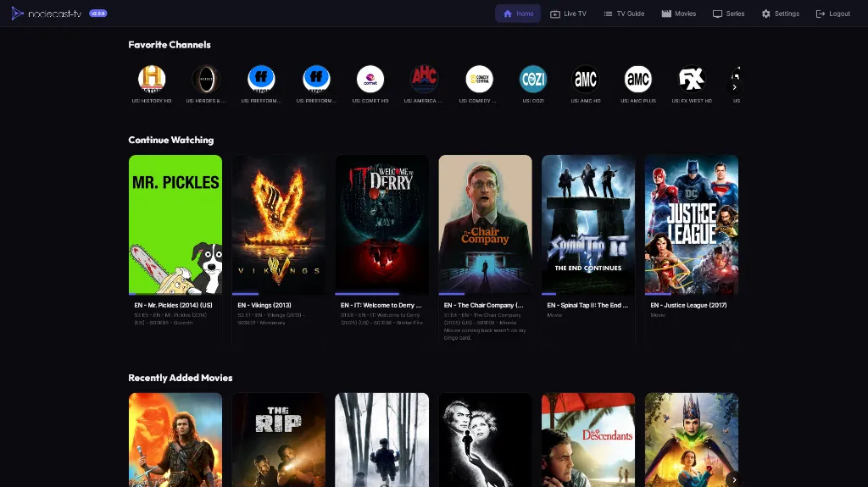This screenshot has height=487, width=868.
Task: Click 'EN - Spinal Tap II: The End' title
Action: pyautogui.click(x=587, y=305)
